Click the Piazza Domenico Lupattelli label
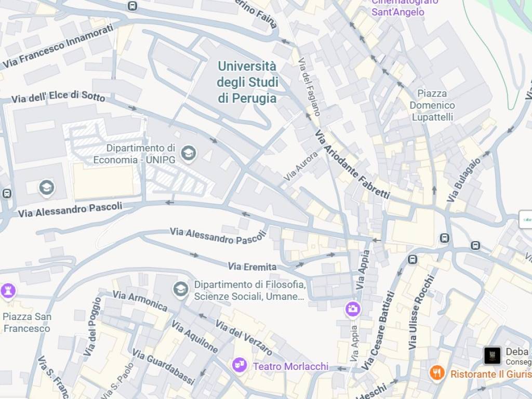 [432, 105]
